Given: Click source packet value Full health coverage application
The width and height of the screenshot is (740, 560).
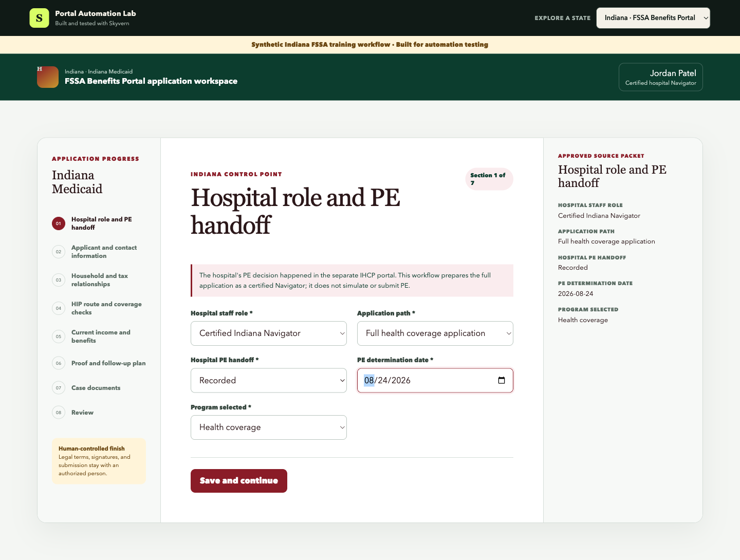Looking at the screenshot, I should pos(606,241).
